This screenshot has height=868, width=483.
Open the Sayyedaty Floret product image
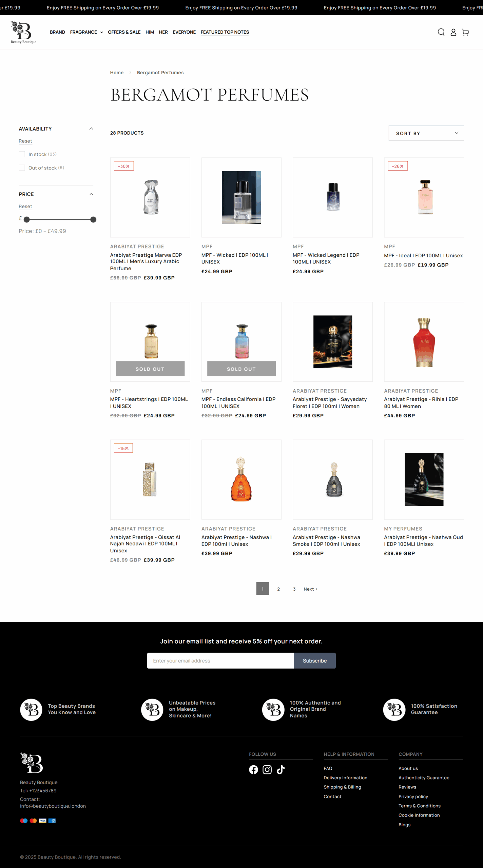pos(333,342)
